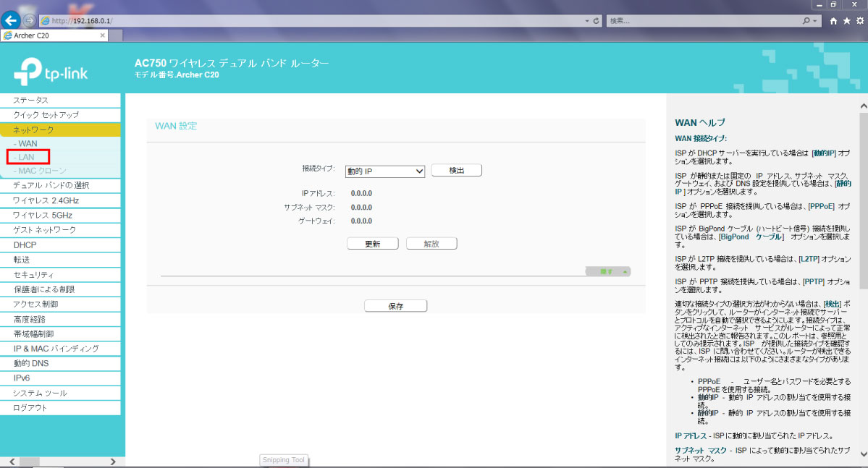Click the 更新 renew button
Viewport: 868px width, 468px height.
coord(372,244)
